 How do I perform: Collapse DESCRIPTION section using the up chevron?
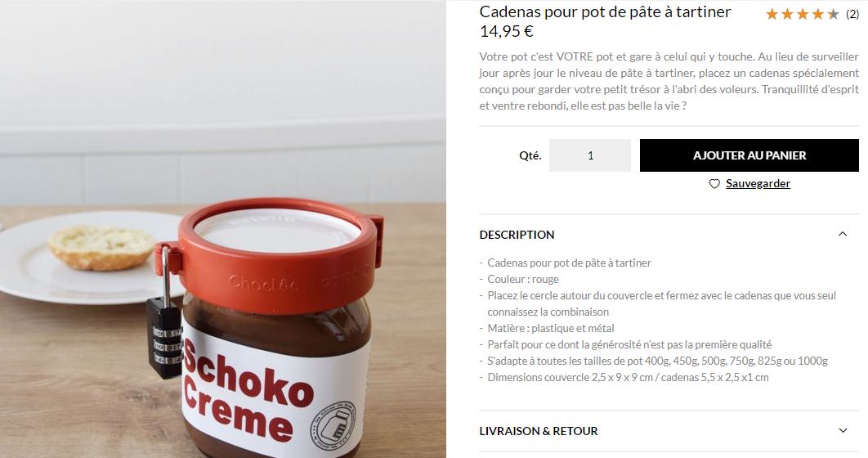click(x=843, y=234)
